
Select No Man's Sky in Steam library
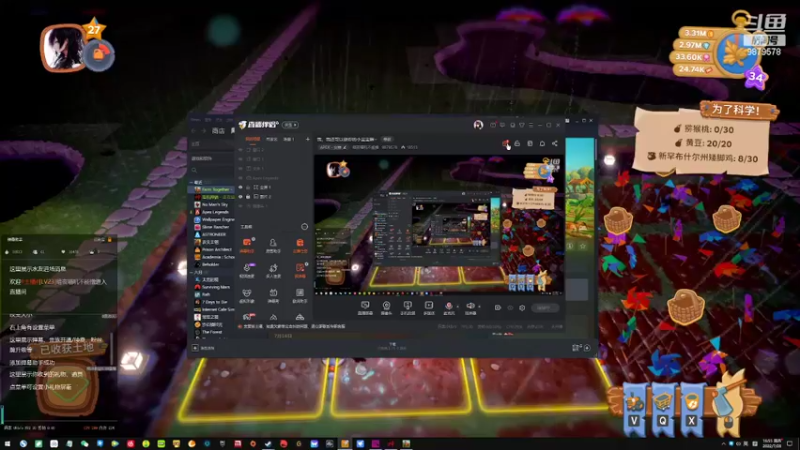[213, 205]
